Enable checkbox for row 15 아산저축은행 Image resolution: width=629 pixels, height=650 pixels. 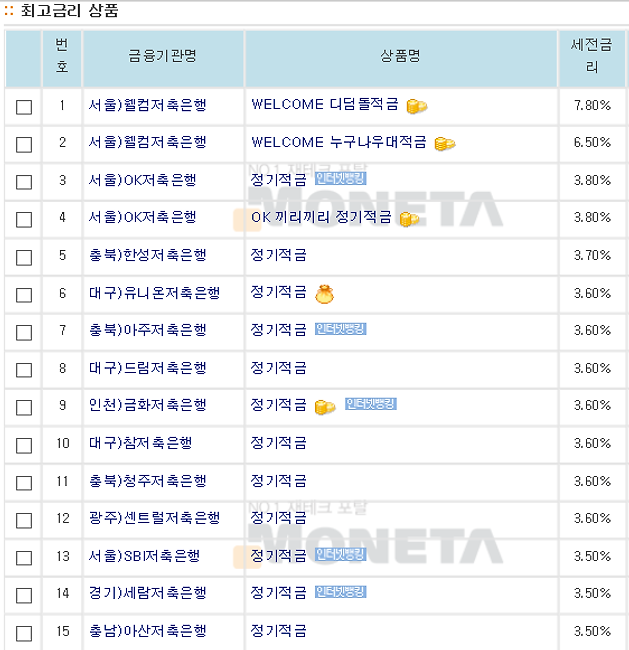pyautogui.click(x=24, y=633)
